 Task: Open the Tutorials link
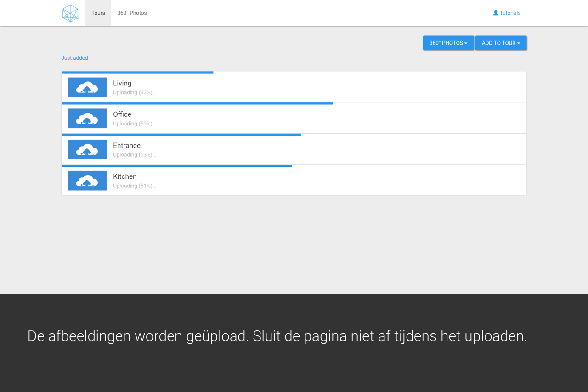[510, 13]
